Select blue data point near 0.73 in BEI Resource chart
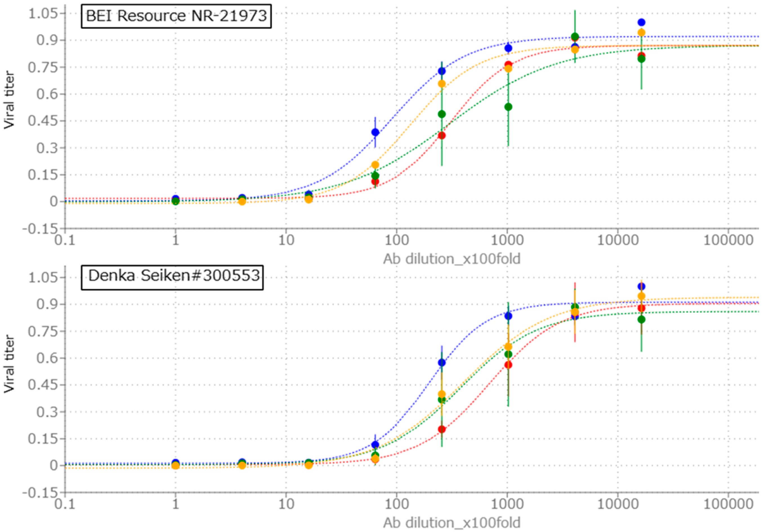 point(442,71)
